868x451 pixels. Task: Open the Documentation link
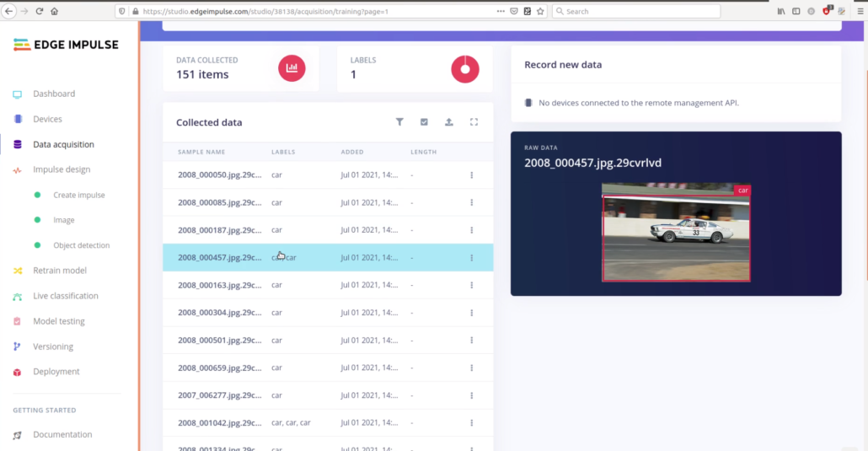click(x=62, y=435)
